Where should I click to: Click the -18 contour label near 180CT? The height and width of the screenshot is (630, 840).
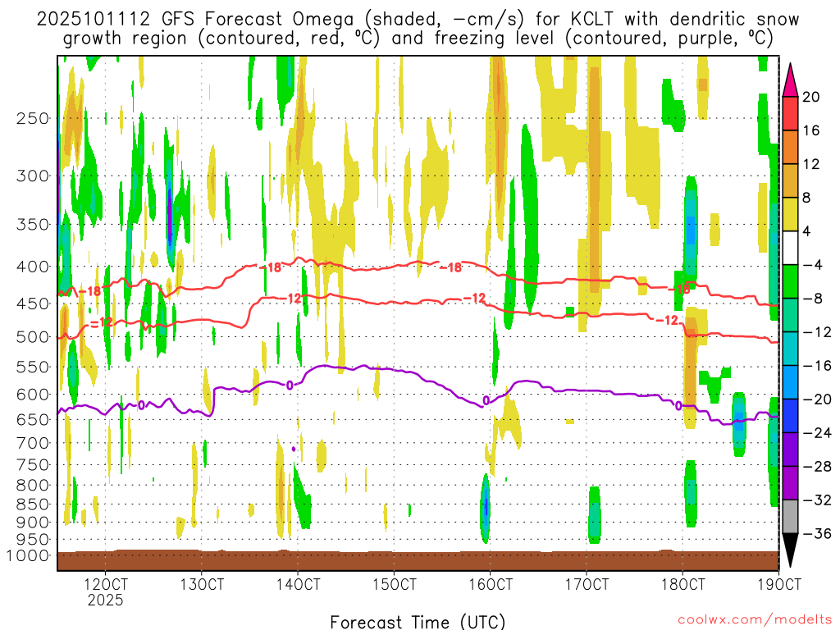point(678,290)
